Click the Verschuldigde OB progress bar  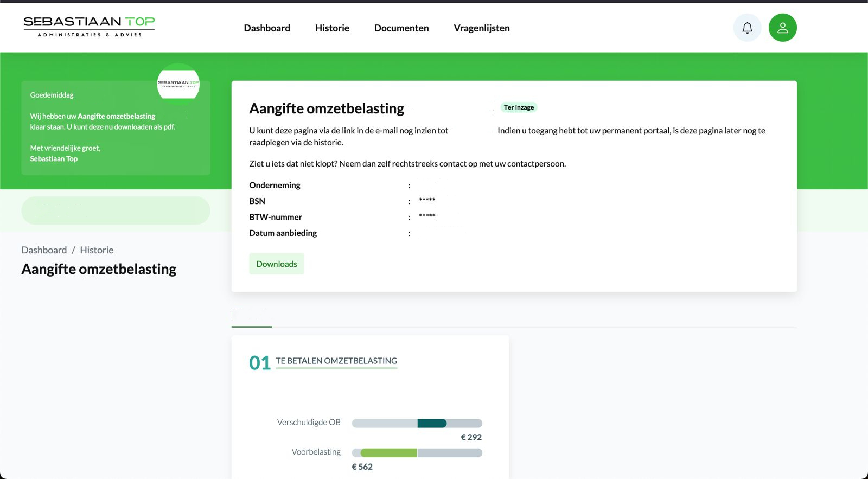(417, 424)
